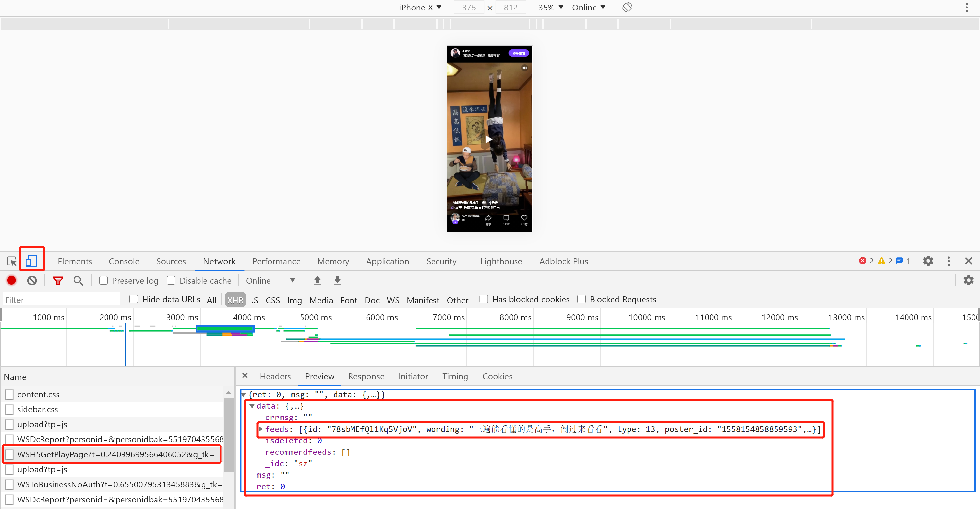Click export HAR download arrow

pyautogui.click(x=337, y=280)
